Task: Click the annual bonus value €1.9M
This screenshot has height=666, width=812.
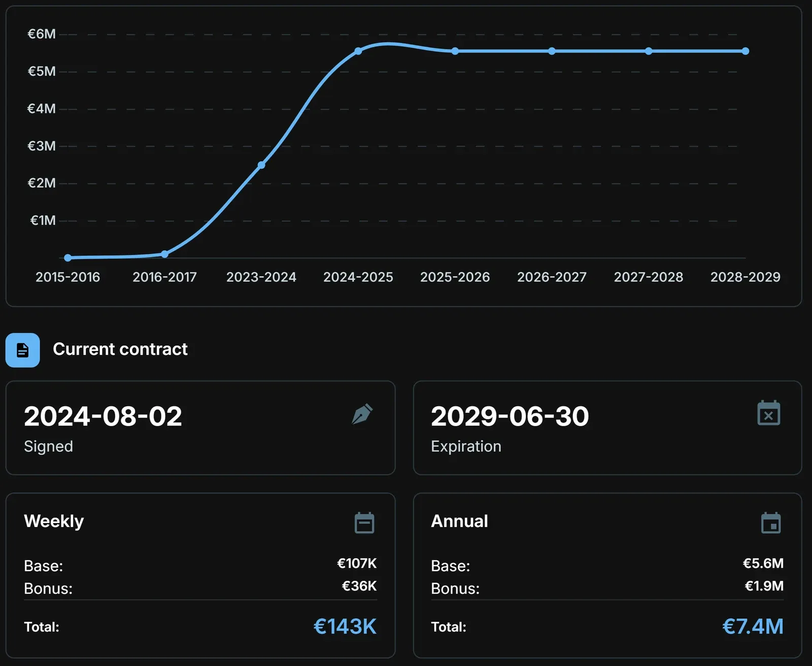Action: pyautogui.click(x=764, y=586)
